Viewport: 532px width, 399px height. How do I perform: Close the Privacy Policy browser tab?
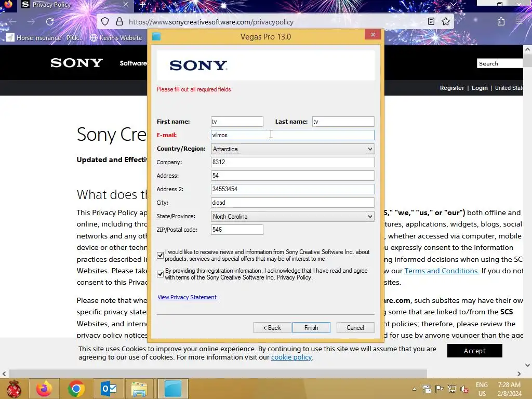coord(126,4)
